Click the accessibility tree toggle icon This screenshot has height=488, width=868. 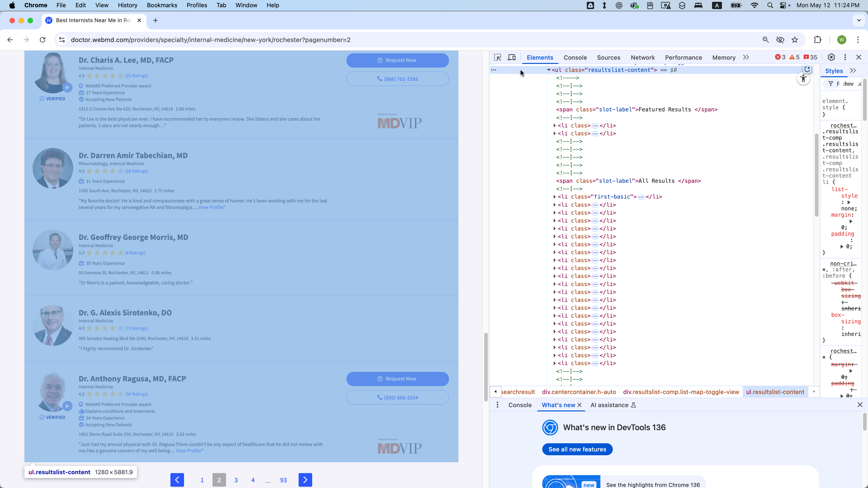803,79
